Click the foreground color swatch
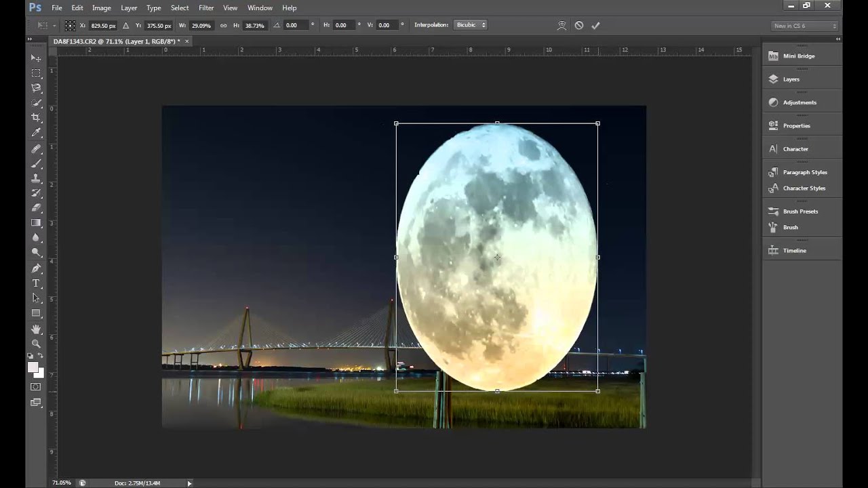The height and width of the screenshot is (488, 868). click(x=33, y=367)
